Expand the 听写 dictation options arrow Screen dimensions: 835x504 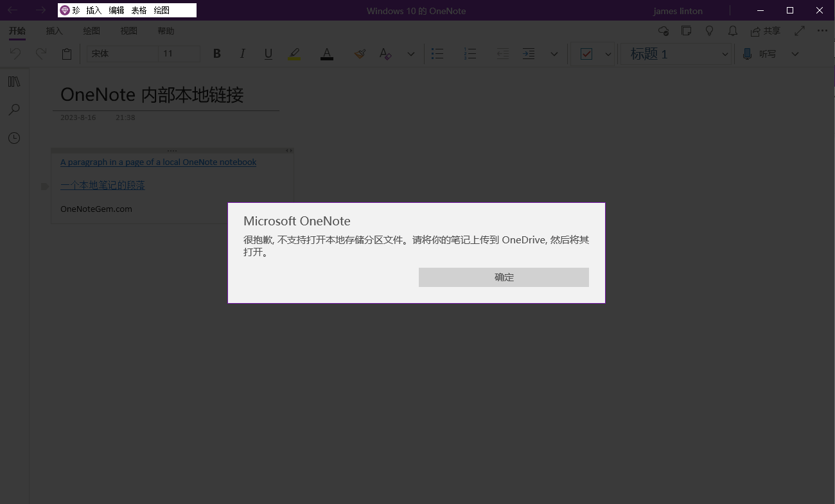[x=795, y=54]
